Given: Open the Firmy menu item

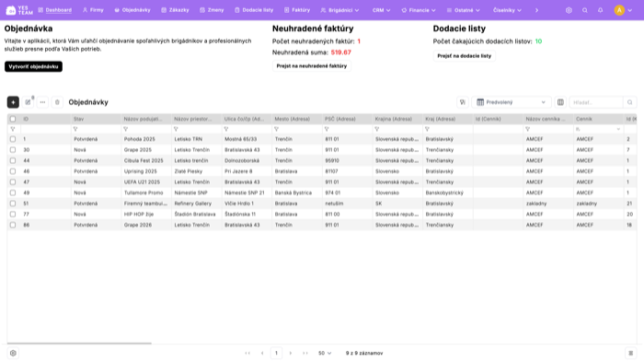Looking at the screenshot, I should pyautogui.click(x=93, y=10).
